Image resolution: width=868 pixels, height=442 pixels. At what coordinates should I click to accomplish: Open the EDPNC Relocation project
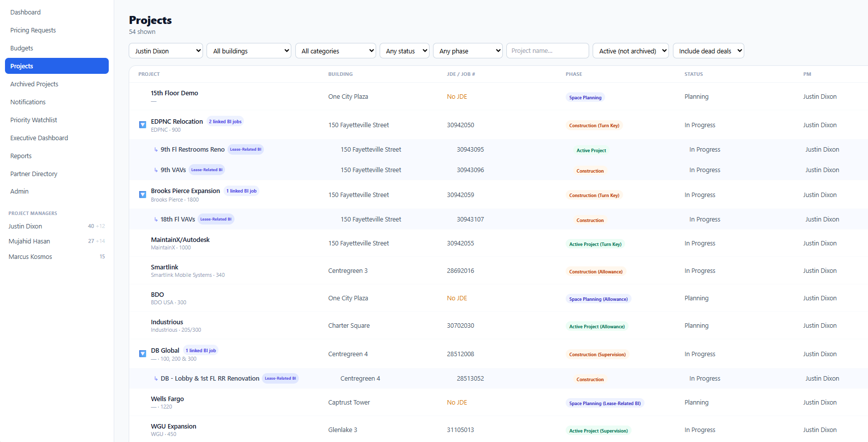177,121
